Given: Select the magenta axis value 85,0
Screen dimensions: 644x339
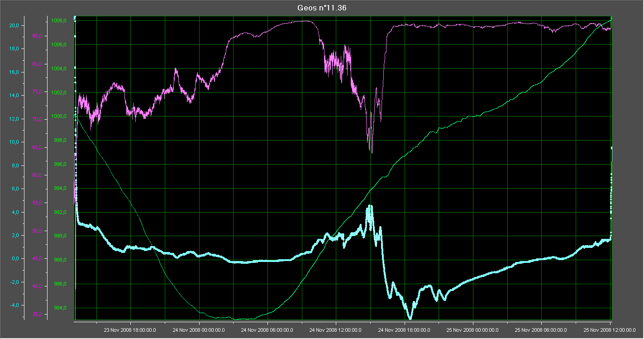Looking at the screenshot, I should point(37,36).
